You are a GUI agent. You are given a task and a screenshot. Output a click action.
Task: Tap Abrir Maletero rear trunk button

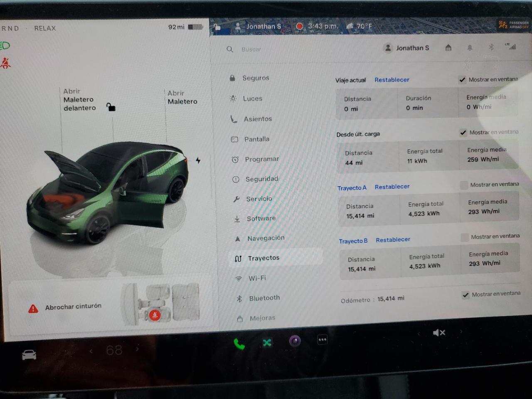click(182, 97)
